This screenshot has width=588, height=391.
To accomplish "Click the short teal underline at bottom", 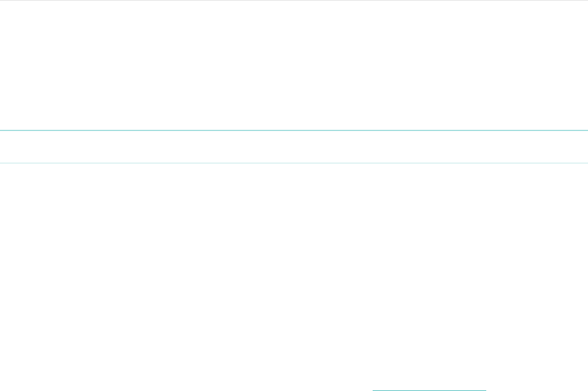I will (x=429, y=390).
